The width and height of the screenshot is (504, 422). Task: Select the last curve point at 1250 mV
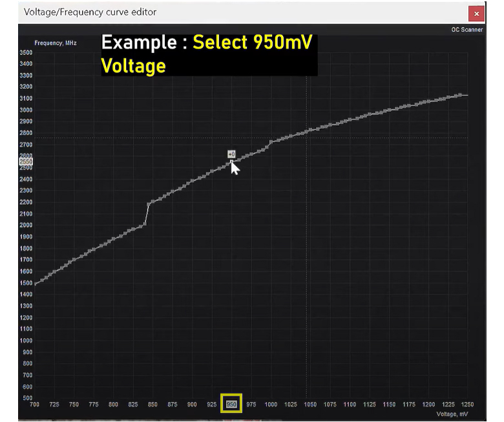[464, 95]
